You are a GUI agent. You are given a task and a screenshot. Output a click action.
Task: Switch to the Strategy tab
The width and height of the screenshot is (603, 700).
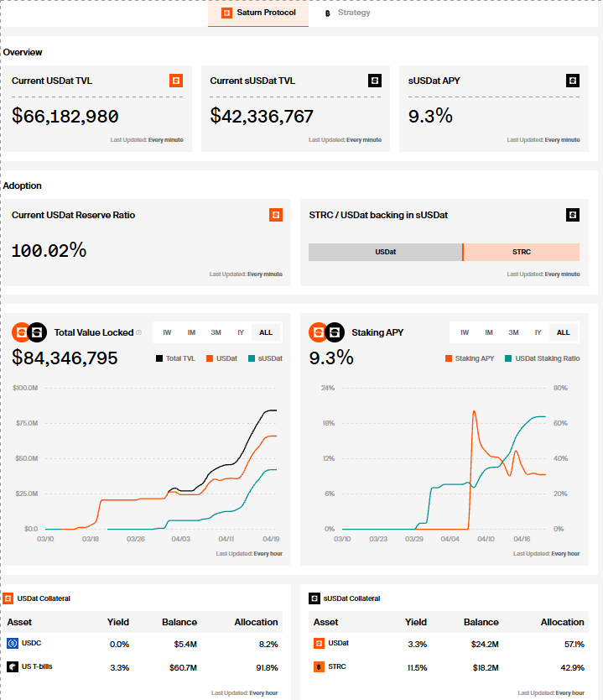coord(348,13)
